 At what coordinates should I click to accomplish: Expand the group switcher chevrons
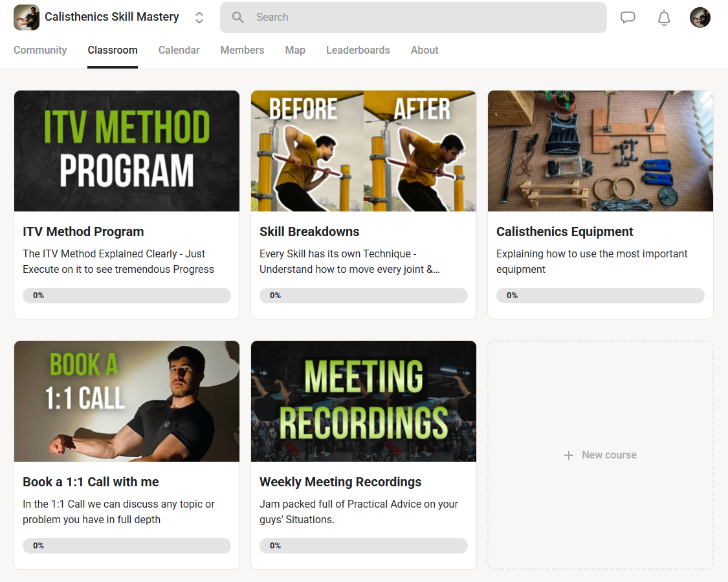click(199, 17)
